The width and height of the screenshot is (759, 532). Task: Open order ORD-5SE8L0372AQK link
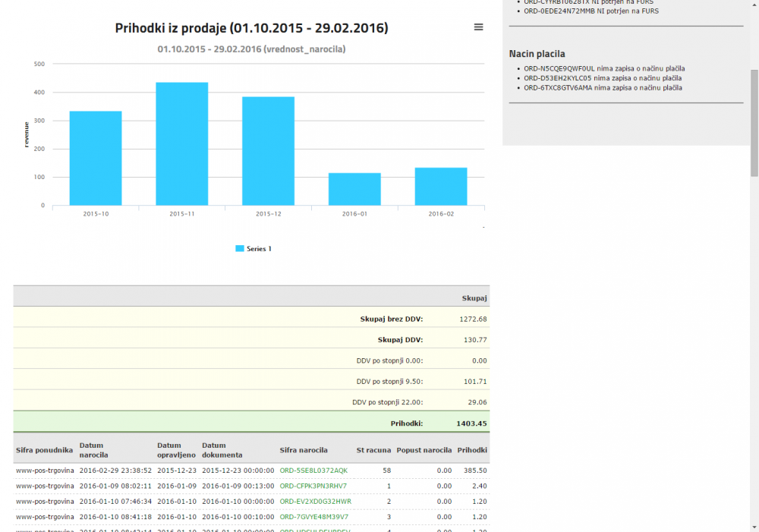coord(313,471)
